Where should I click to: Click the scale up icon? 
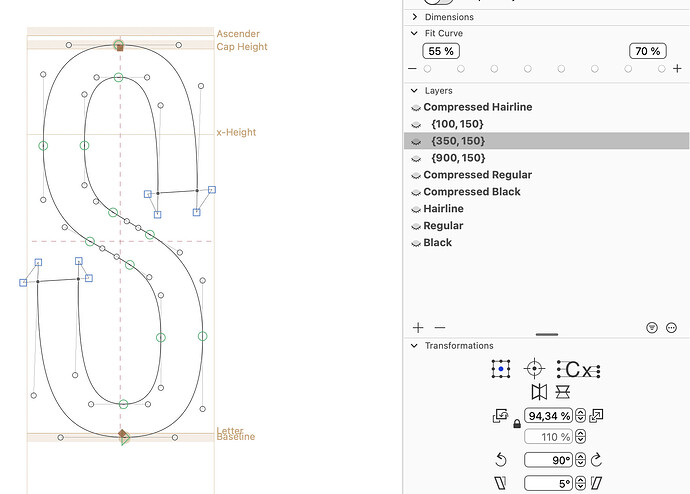(x=597, y=416)
